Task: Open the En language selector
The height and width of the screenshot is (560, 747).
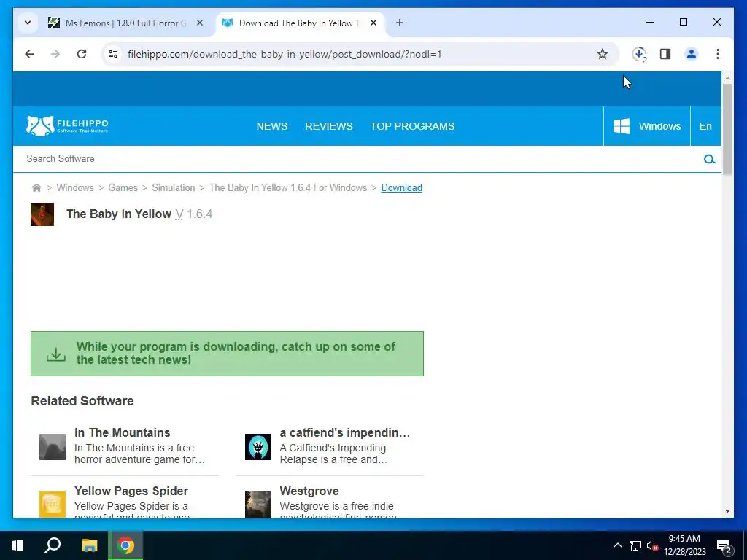Action: [x=705, y=126]
